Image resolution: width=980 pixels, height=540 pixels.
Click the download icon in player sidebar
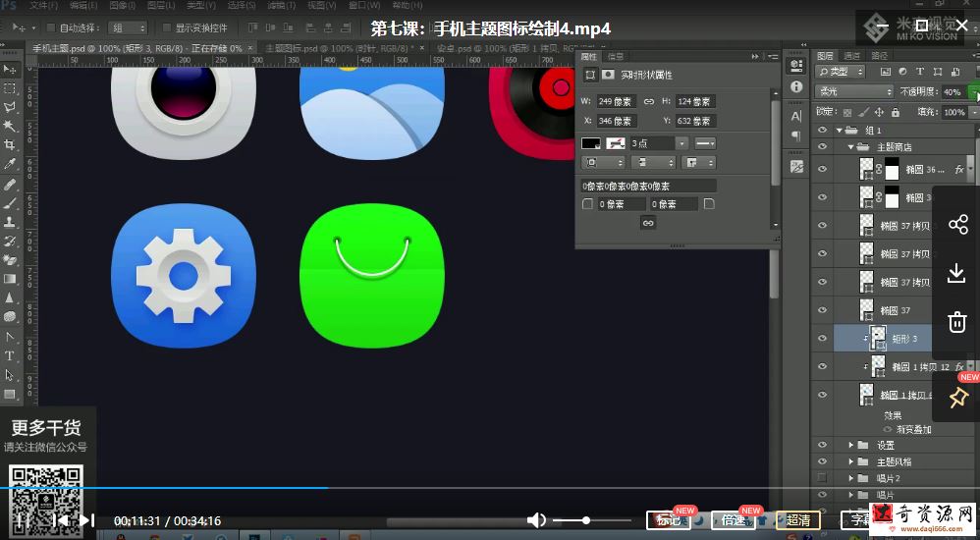point(957,273)
